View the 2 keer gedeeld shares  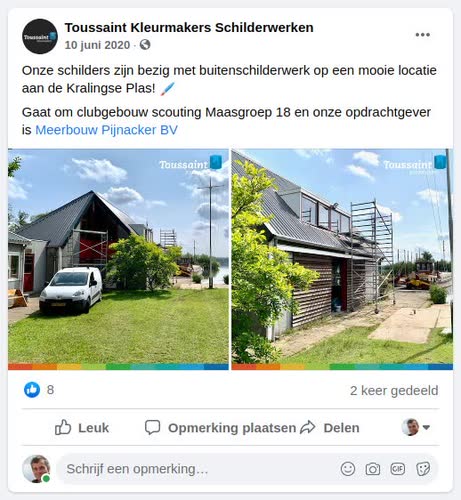(394, 390)
